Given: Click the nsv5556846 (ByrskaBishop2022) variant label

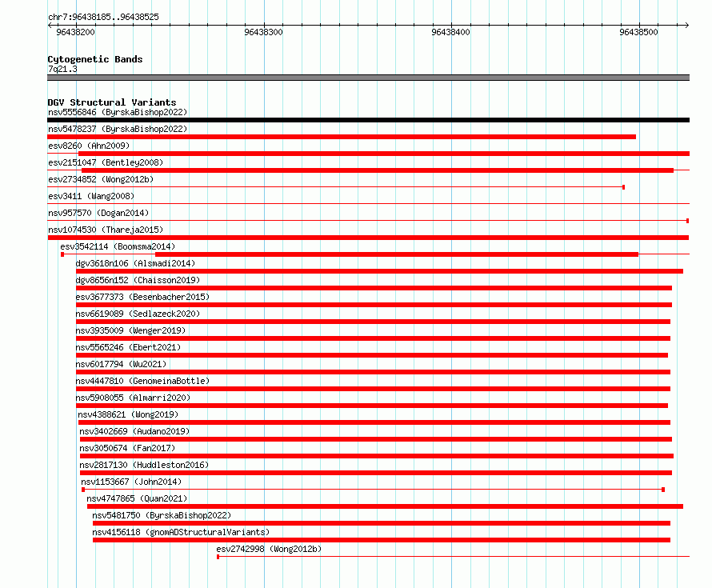Looking at the screenshot, I should coord(118,112).
